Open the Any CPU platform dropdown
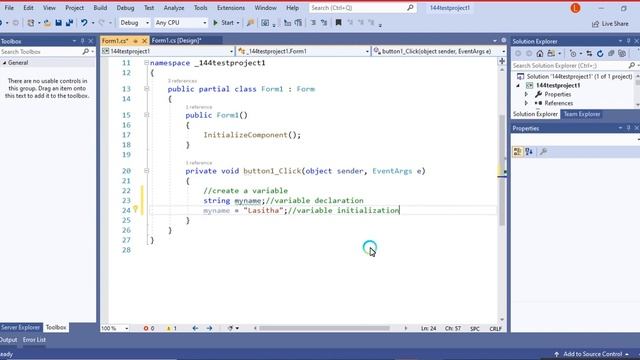Screen dimensions: 640x360 pos(181,23)
